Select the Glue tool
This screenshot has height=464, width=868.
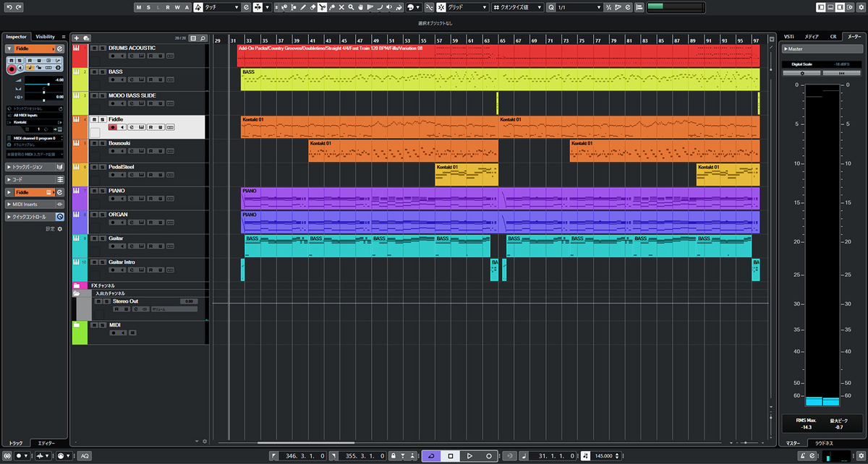tap(332, 7)
